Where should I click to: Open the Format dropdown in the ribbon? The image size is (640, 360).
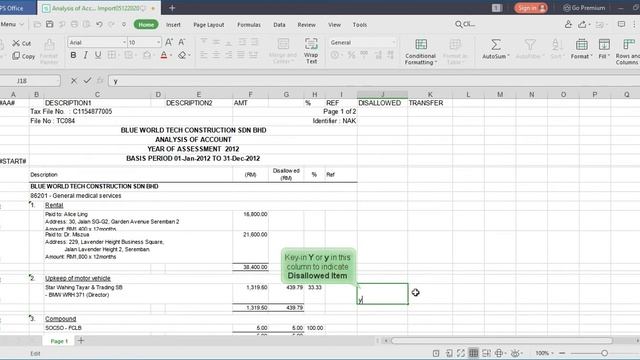click(581, 49)
